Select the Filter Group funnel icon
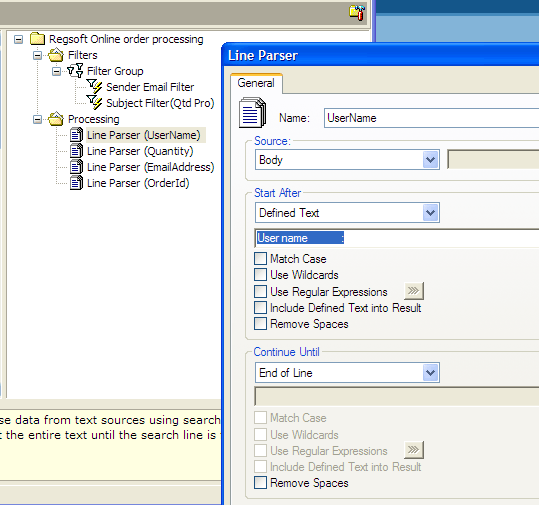 (x=75, y=71)
